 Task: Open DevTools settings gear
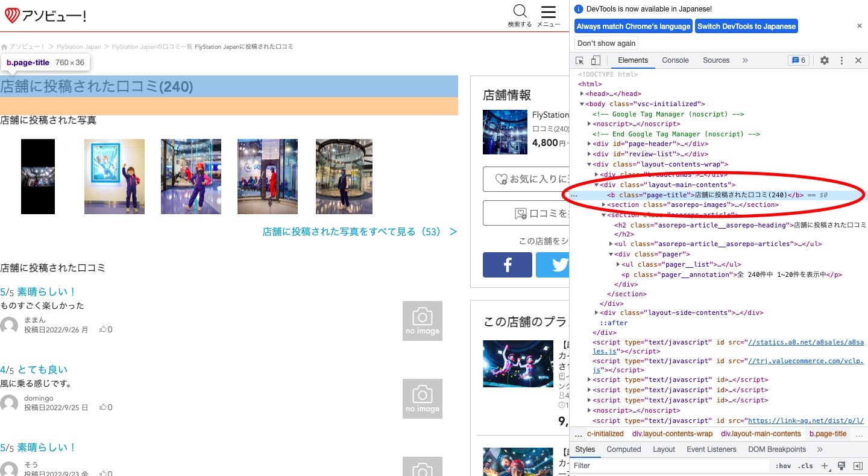point(825,60)
